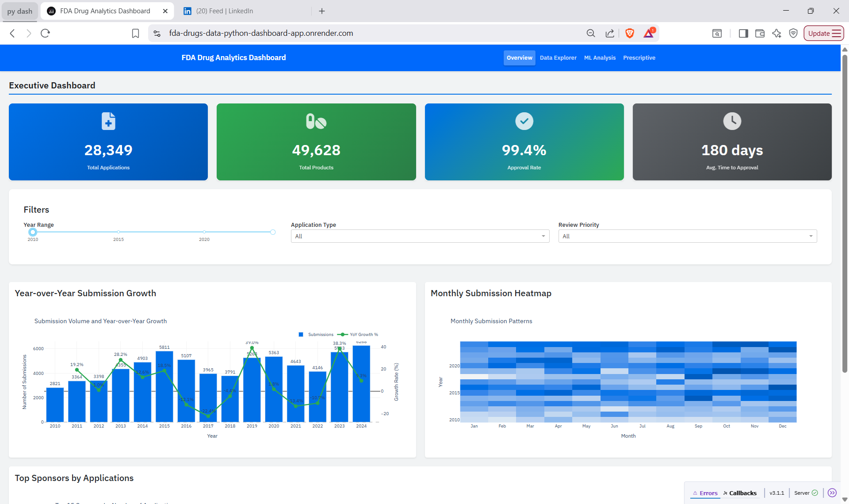Click the address bar URL
Viewport: 849px width, 504px height.
pyautogui.click(x=261, y=33)
